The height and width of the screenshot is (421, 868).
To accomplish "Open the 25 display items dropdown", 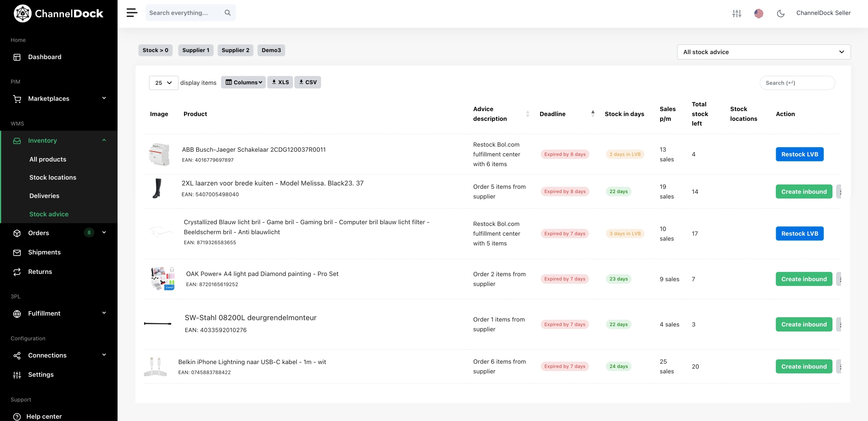I will click(x=164, y=82).
